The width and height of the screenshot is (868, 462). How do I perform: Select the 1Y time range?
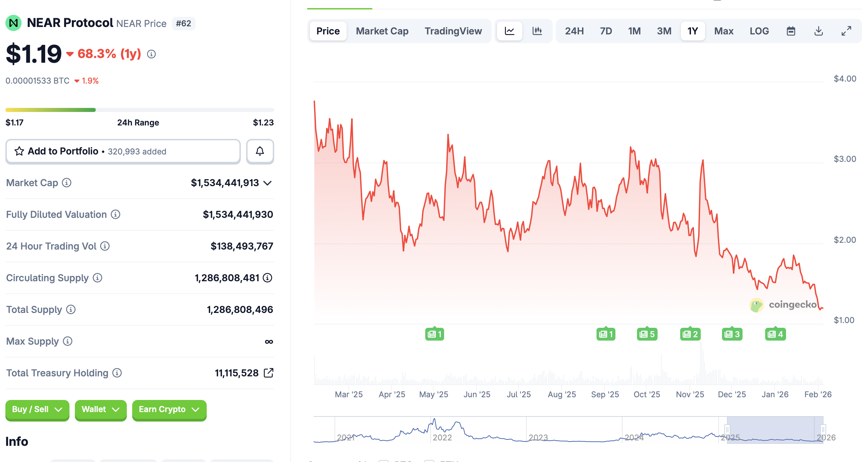point(693,31)
